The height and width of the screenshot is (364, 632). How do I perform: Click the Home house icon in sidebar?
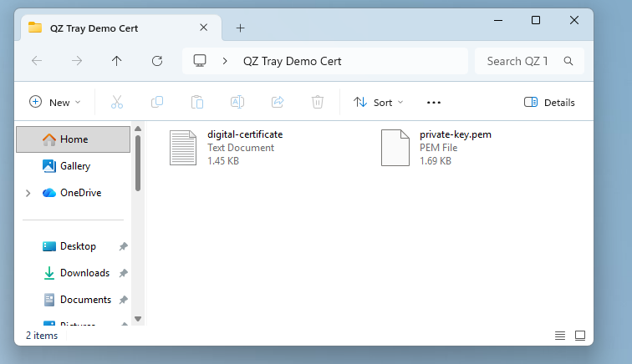[x=49, y=139]
